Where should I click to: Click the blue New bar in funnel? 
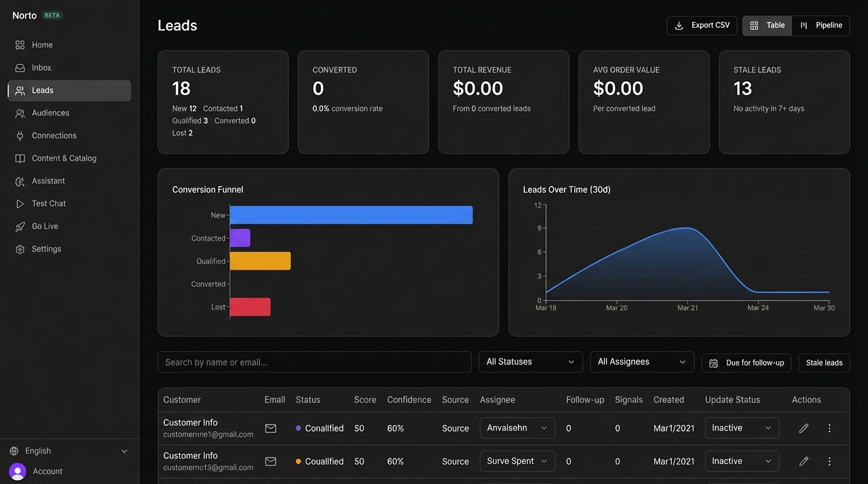coord(351,215)
